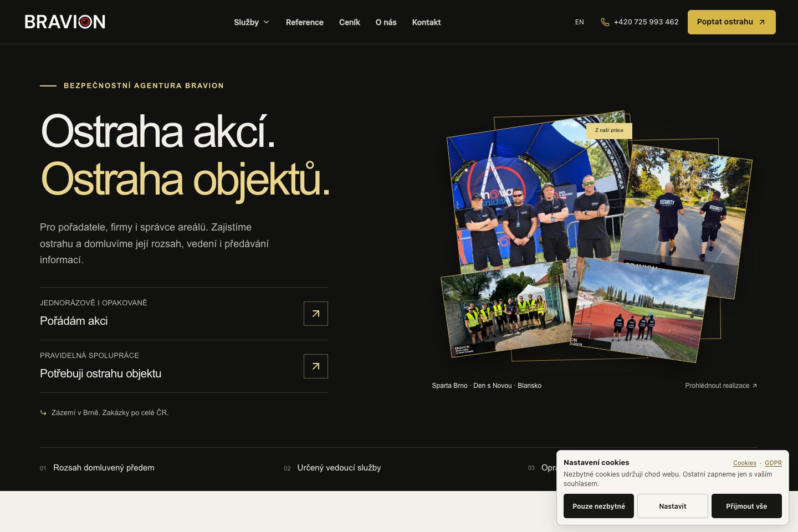Click the Cookies link in the cookie banner

pyautogui.click(x=745, y=463)
